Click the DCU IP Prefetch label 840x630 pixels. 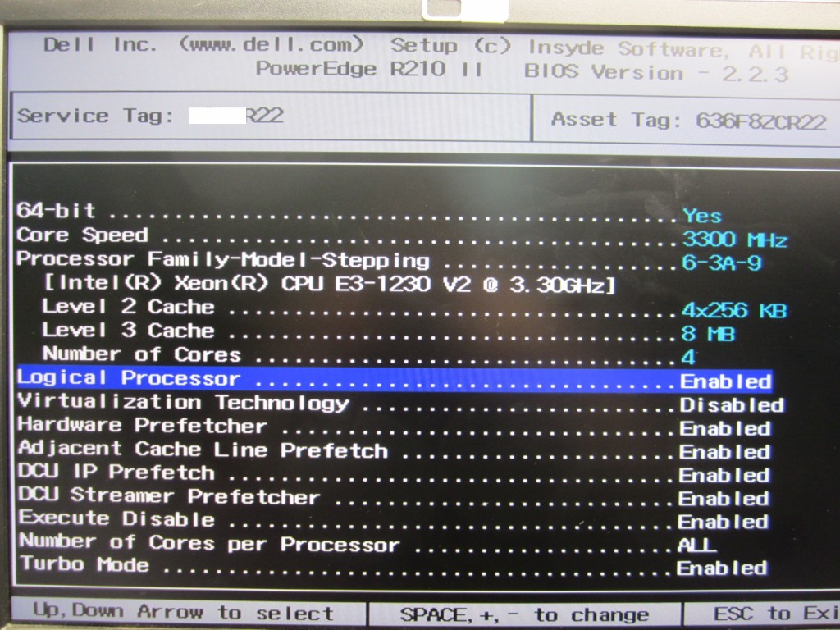click(116, 472)
